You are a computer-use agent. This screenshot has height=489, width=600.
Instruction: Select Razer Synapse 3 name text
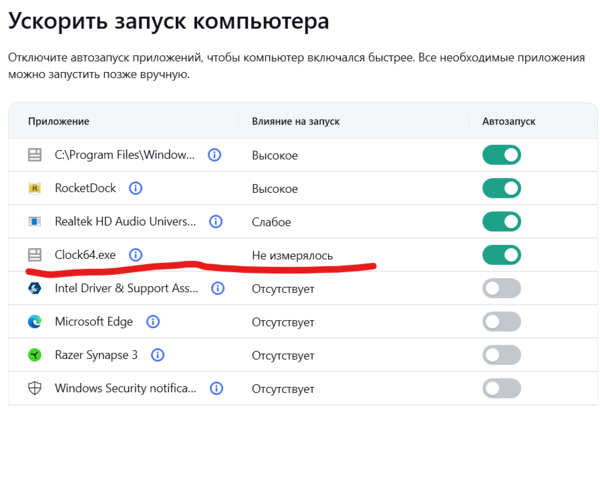96,355
